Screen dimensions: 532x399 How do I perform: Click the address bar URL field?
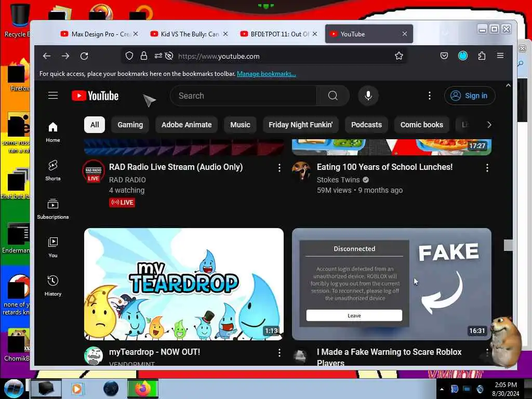tap(264, 56)
